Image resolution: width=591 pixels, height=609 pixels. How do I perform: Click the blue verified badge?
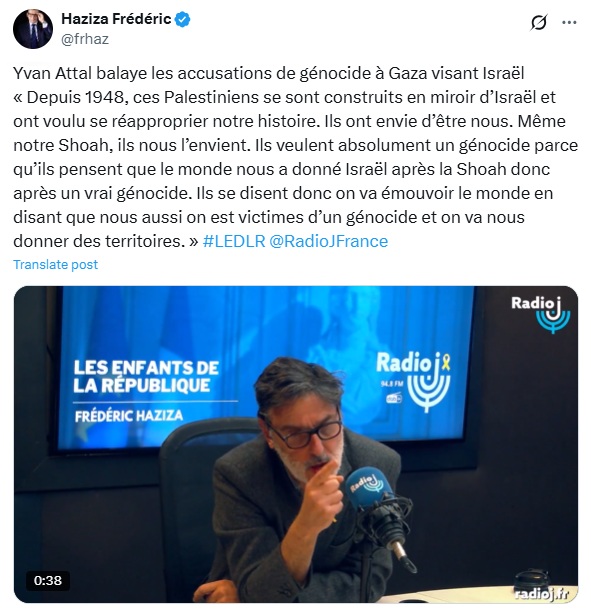[182, 19]
